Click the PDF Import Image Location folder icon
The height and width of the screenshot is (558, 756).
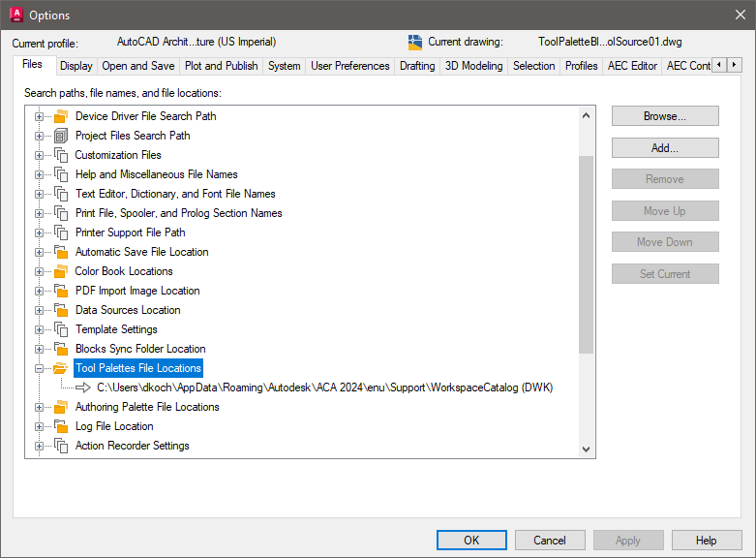tap(61, 291)
